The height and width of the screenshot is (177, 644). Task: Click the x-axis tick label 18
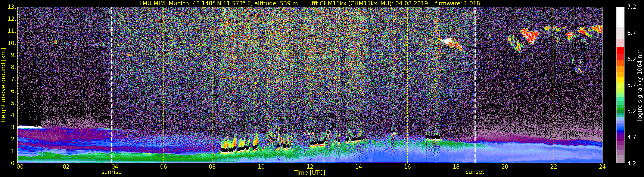coord(456,167)
